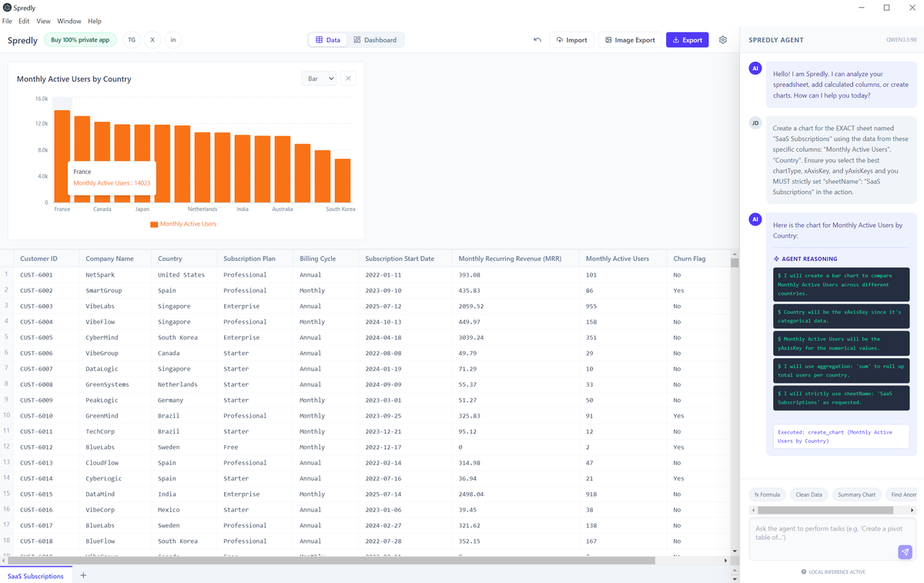
Task: Click the undo arrow icon
Action: click(x=537, y=40)
